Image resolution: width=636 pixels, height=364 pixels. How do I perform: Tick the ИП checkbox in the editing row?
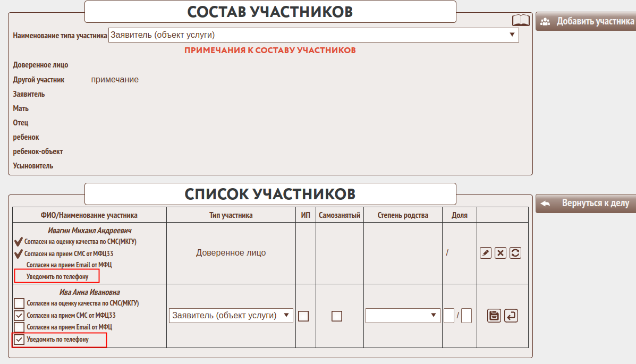303,316
